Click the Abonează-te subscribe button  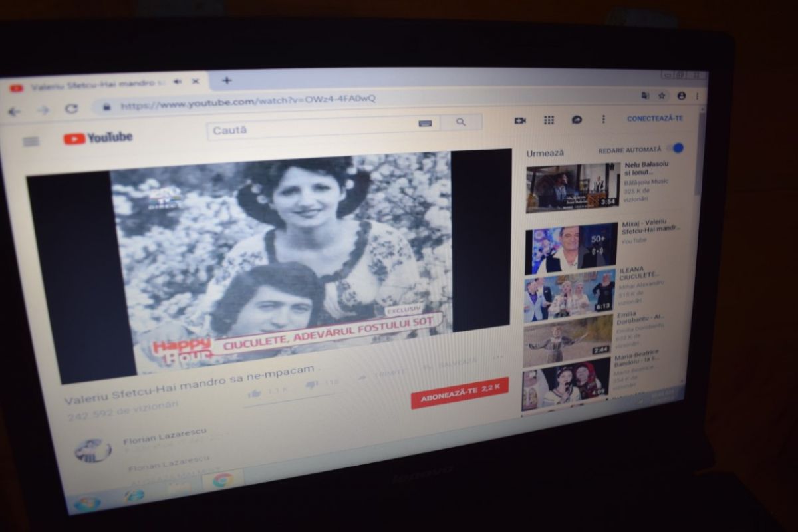click(459, 392)
